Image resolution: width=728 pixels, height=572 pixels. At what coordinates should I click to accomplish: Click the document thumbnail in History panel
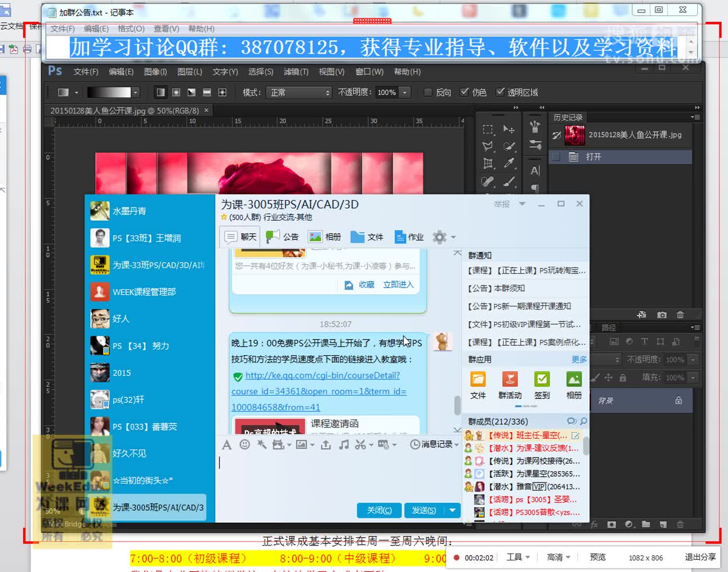pyautogui.click(x=575, y=135)
